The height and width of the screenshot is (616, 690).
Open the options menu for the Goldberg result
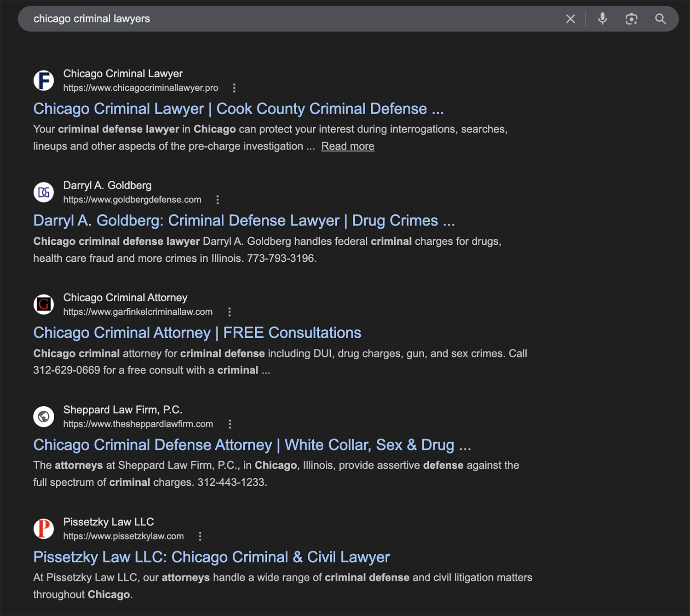217,200
